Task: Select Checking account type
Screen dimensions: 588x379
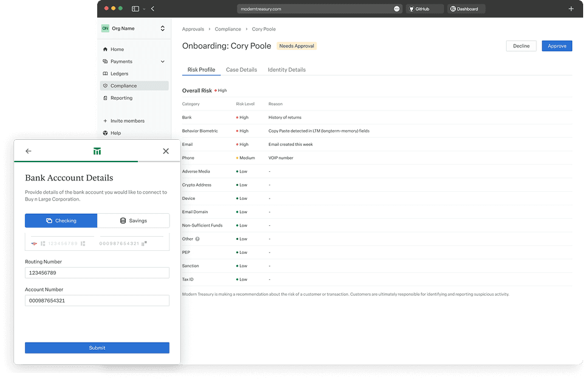Action: click(61, 221)
